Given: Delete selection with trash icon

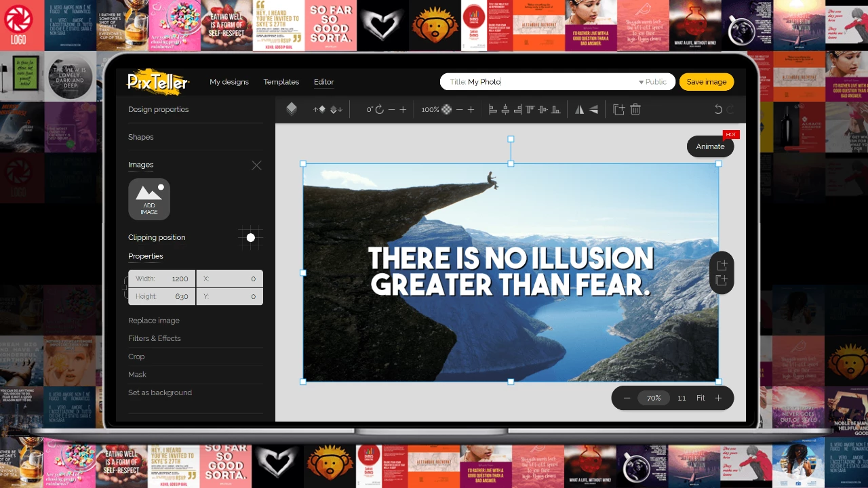Looking at the screenshot, I should (635, 109).
